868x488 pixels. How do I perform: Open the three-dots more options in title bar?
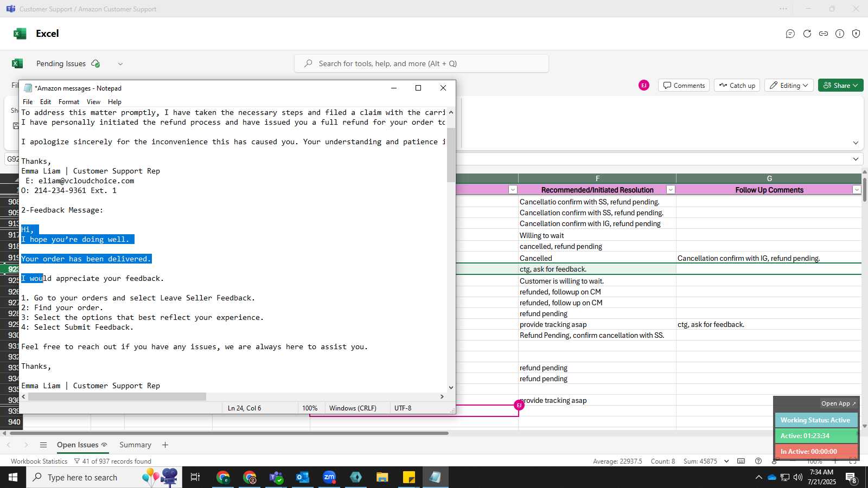tap(783, 9)
